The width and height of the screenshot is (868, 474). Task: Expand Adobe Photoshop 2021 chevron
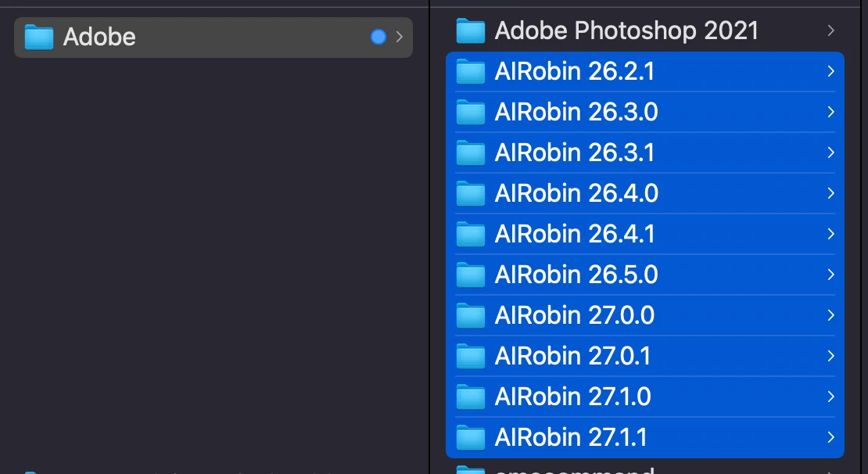(x=831, y=31)
